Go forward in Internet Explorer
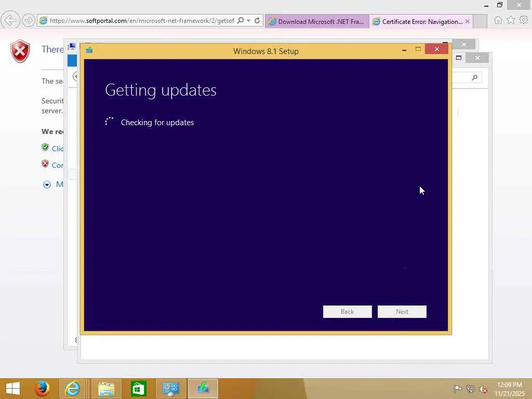 coord(29,20)
